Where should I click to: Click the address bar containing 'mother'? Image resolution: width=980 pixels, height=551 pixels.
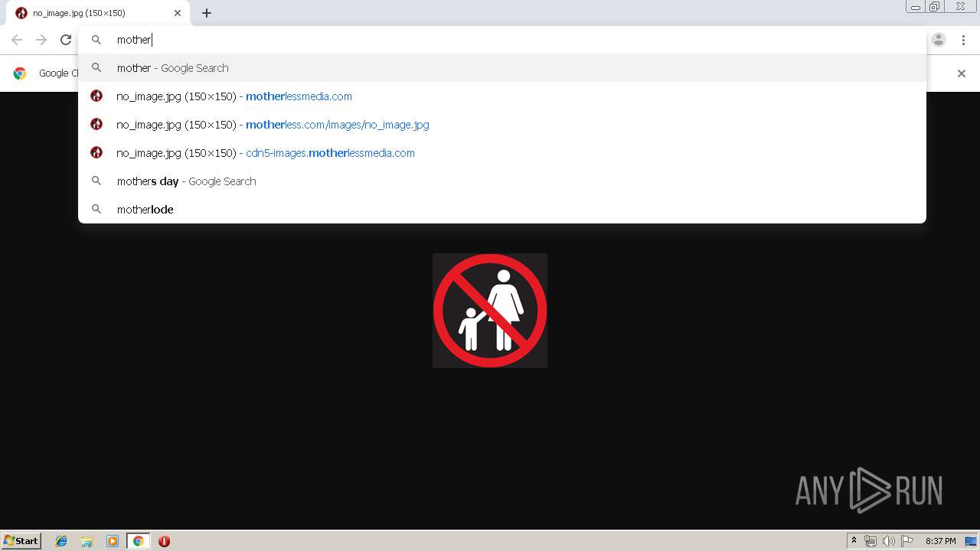click(x=502, y=40)
